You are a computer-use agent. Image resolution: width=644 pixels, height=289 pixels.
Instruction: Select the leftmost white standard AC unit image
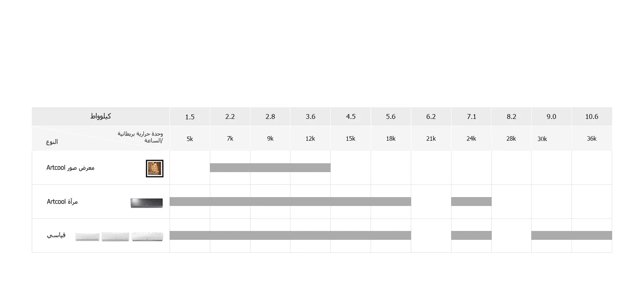87,237
